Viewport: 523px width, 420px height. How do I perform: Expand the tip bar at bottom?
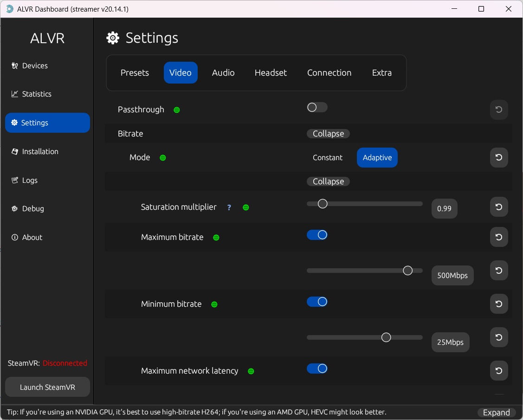496,413
